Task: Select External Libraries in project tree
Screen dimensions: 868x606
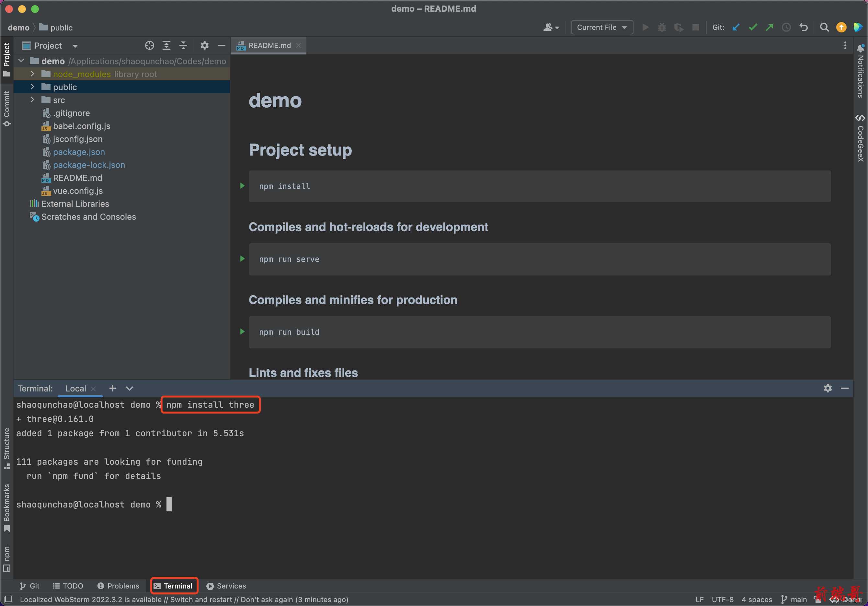Action: pos(75,204)
